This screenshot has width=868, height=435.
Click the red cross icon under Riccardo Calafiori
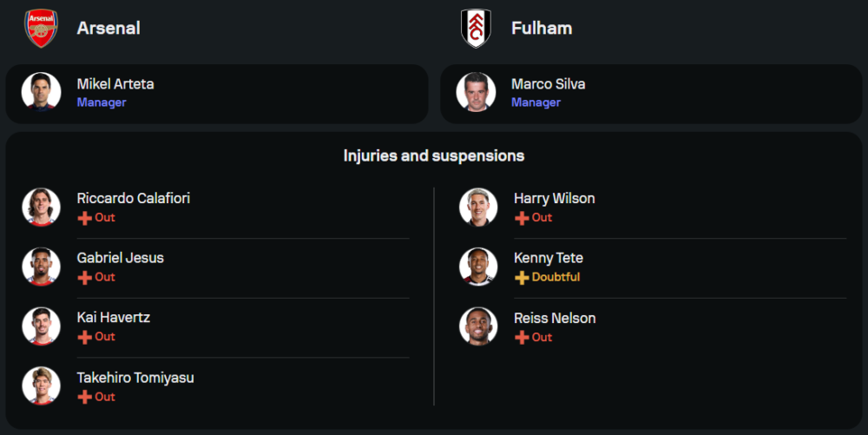pos(84,218)
